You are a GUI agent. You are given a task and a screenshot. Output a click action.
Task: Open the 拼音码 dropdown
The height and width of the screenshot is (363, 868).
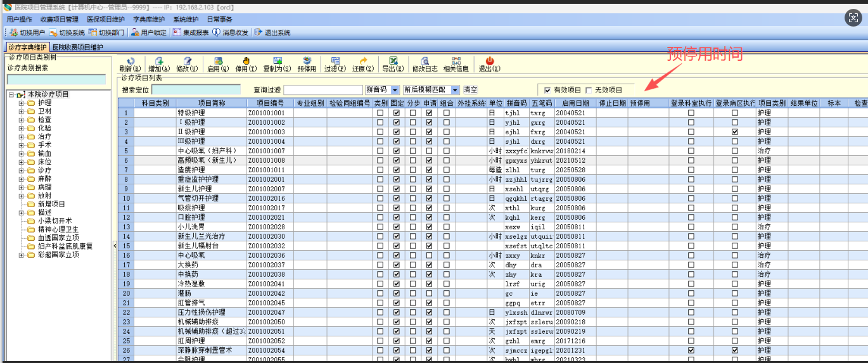click(395, 90)
